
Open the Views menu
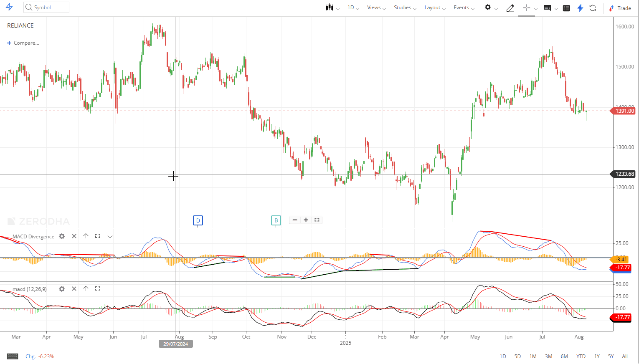tap(376, 8)
